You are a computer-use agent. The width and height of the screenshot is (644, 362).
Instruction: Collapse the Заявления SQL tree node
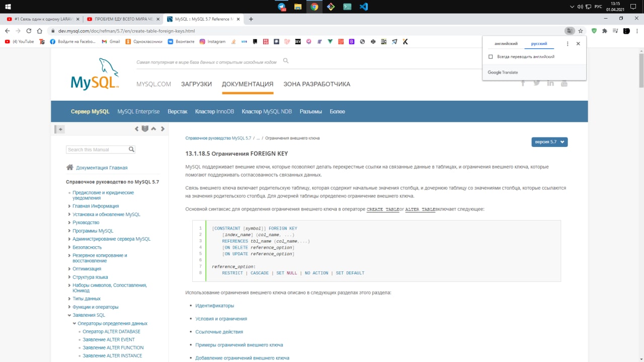click(x=69, y=315)
